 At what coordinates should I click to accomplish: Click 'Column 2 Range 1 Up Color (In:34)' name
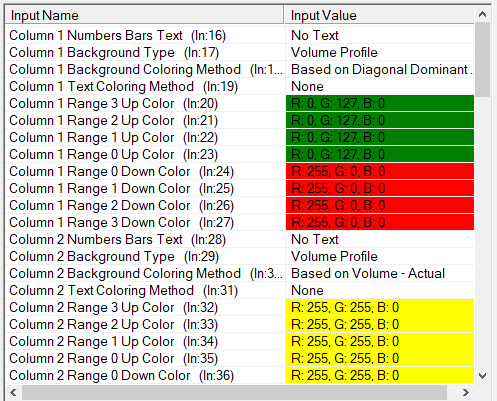[113, 341]
